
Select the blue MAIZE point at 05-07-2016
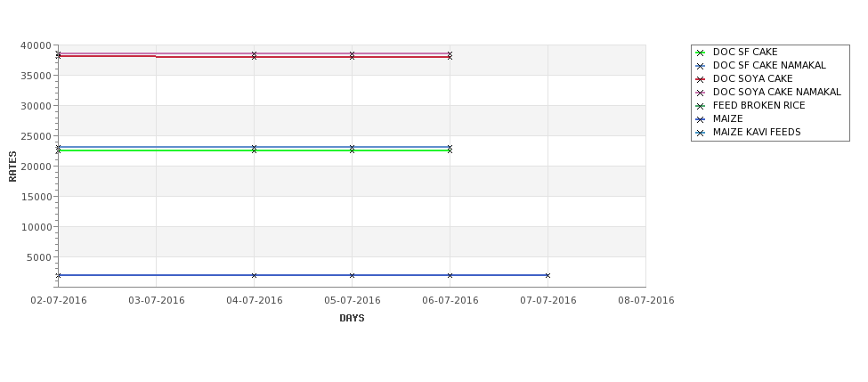pos(352,275)
